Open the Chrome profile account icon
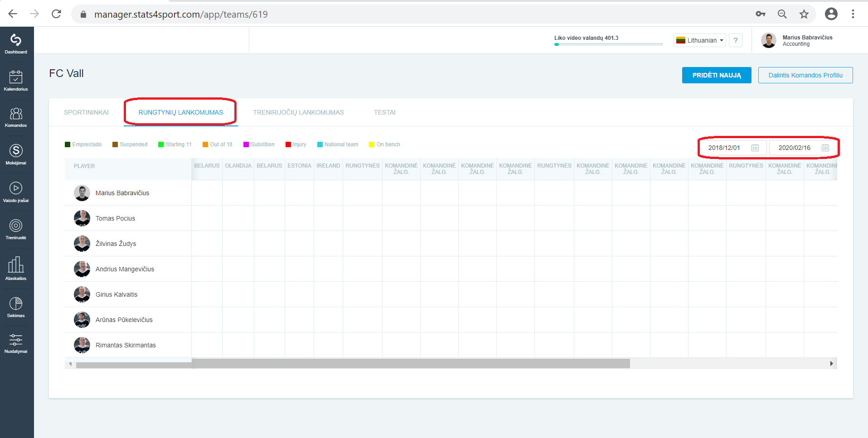The height and width of the screenshot is (438, 868). click(x=831, y=14)
